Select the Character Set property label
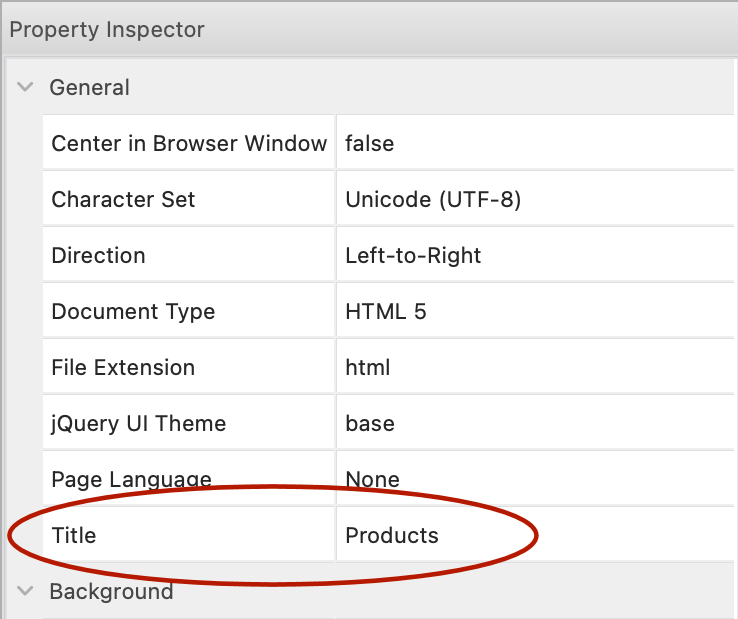This screenshot has height=619, width=738. point(123,200)
